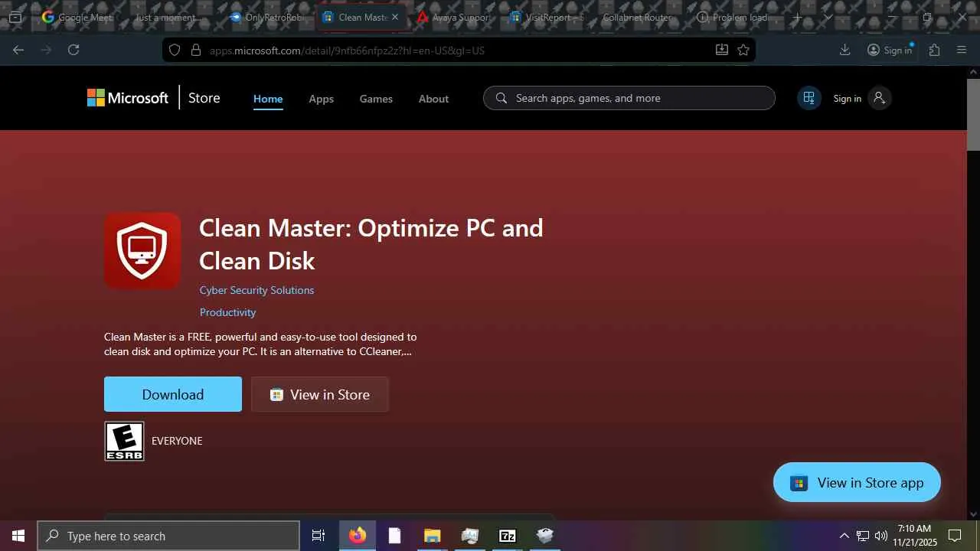
Task: Open the browser Downloads panel
Action: (x=844, y=50)
